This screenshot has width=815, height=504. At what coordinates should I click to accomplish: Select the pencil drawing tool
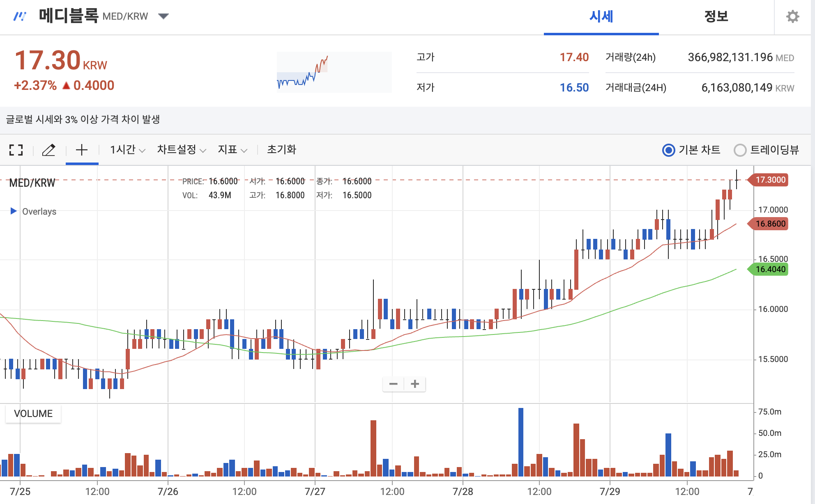[49, 150]
